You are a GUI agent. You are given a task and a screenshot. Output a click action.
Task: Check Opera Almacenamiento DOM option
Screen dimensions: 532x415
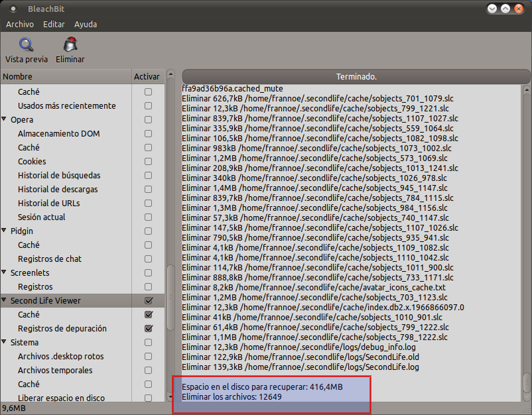tap(148, 134)
